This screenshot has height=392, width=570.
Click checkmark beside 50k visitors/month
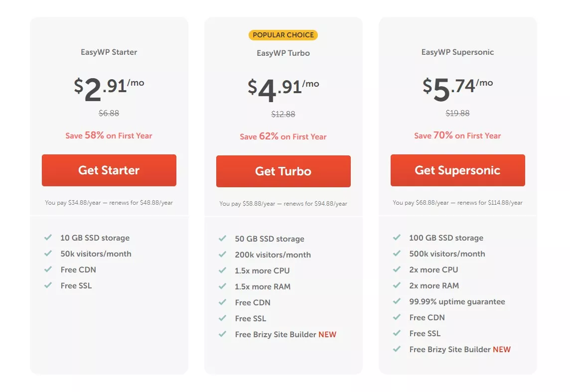click(x=48, y=254)
